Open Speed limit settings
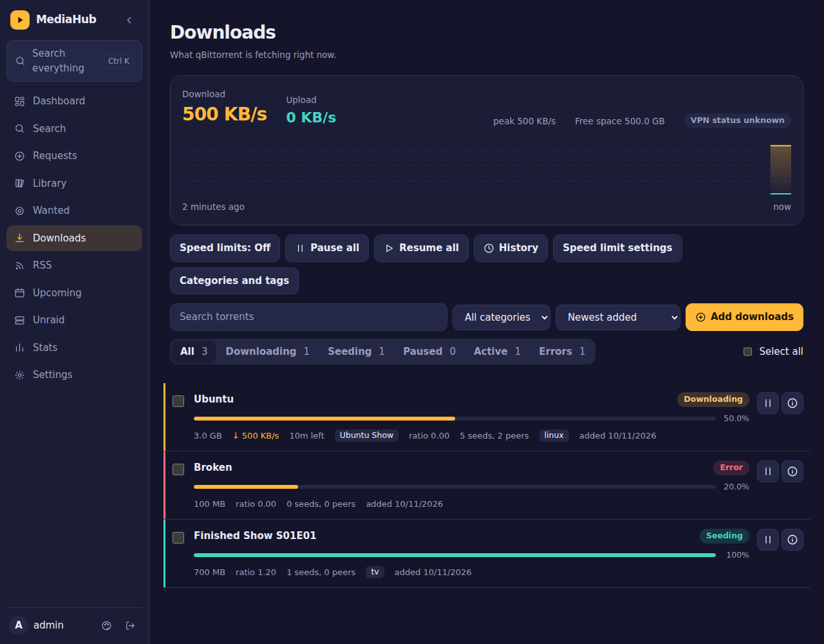 point(617,248)
